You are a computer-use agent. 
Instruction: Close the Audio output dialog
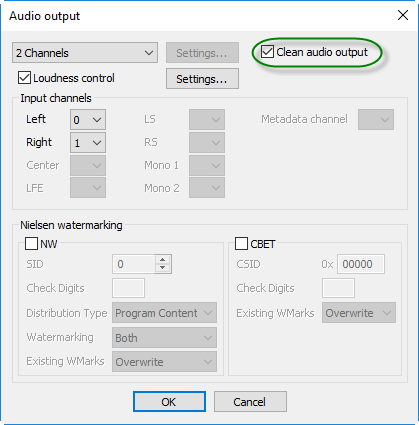coord(403,15)
